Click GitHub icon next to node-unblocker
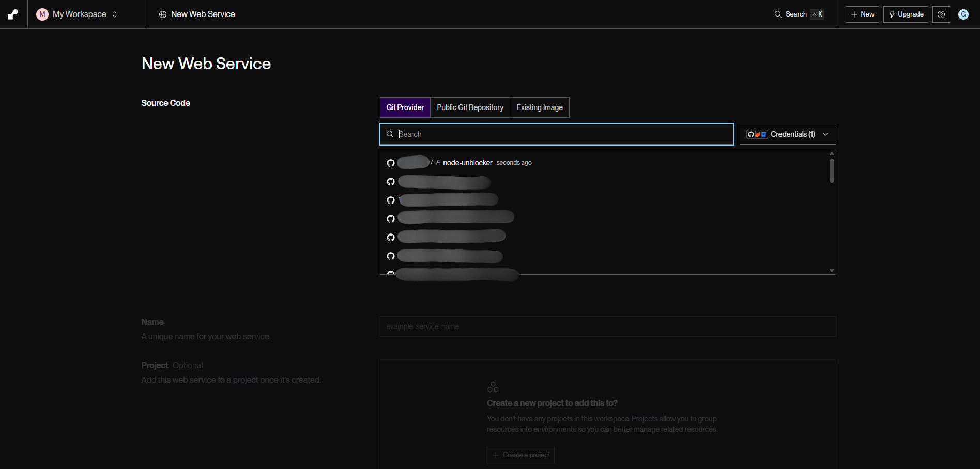Image resolution: width=980 pixels, height=469 pixels. pos(391,163)
